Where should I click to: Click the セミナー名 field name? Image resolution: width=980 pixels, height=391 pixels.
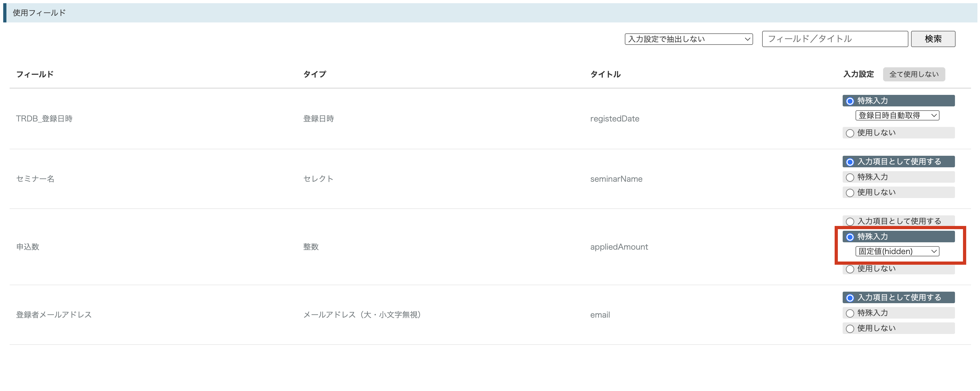pos(35,179)
